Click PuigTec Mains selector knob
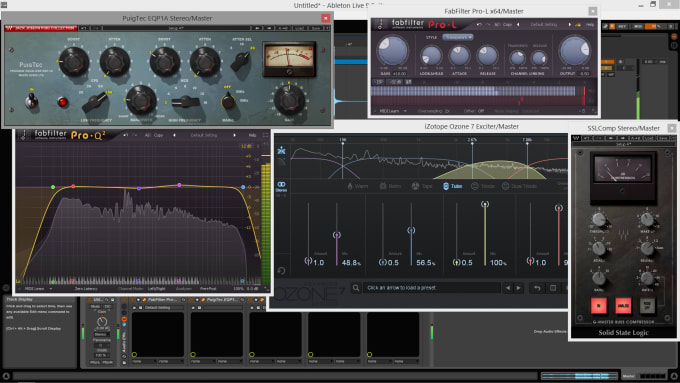 click(x=228, y=101)
